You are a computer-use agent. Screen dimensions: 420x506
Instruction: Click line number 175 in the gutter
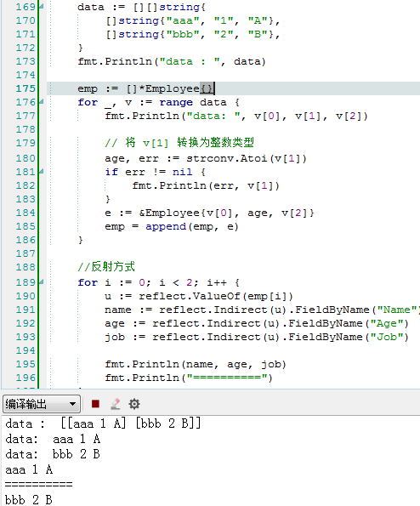26,88
